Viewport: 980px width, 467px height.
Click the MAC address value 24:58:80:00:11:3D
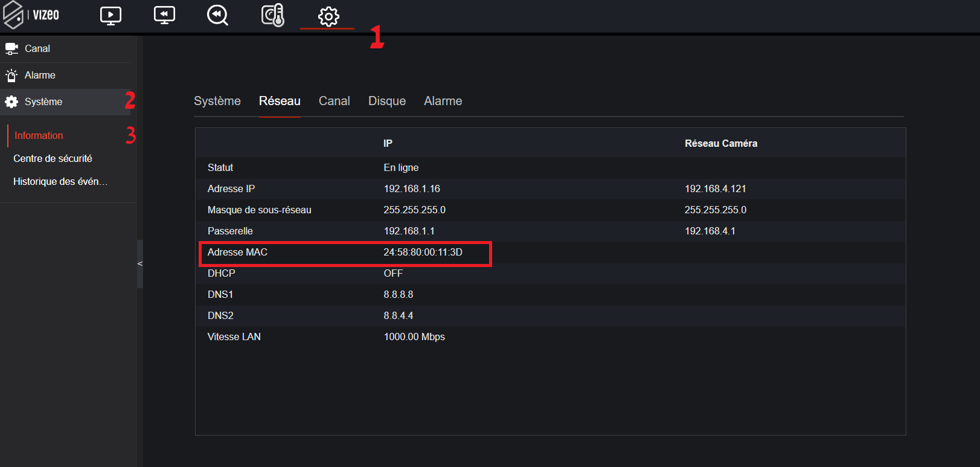[x=423, y=252]
